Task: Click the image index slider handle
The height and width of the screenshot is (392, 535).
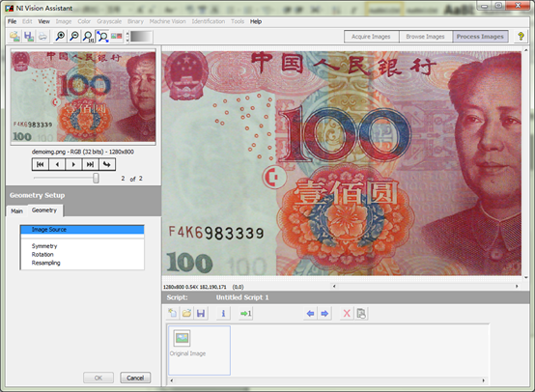Action: coord(96,178)
